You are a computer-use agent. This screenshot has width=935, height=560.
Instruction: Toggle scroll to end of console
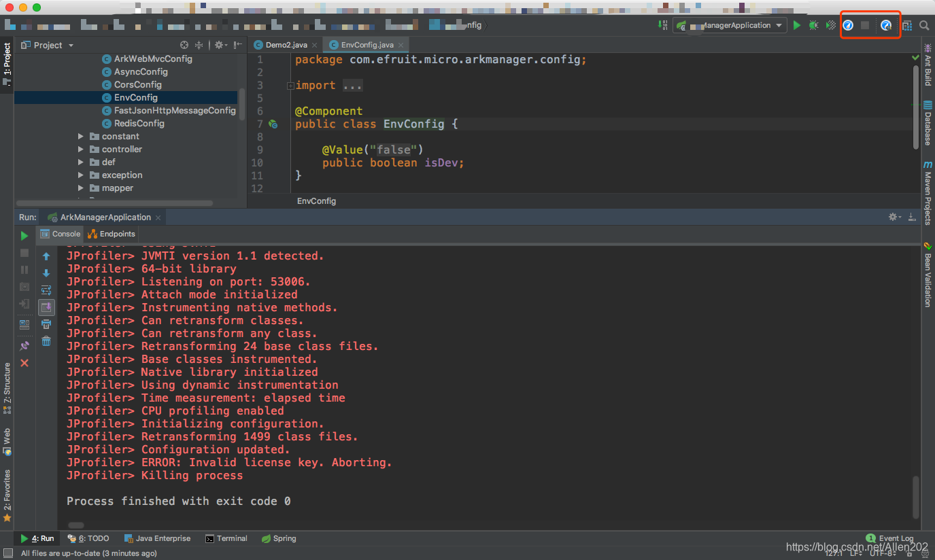(x=46, y=307)
